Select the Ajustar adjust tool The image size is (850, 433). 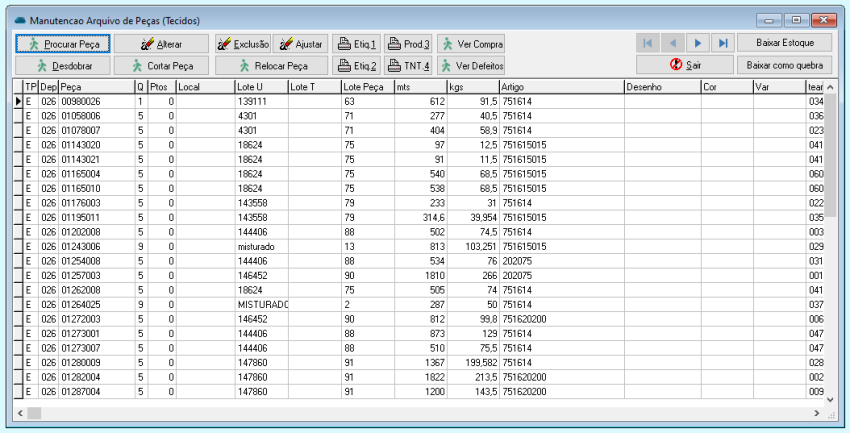coord(299,44)
